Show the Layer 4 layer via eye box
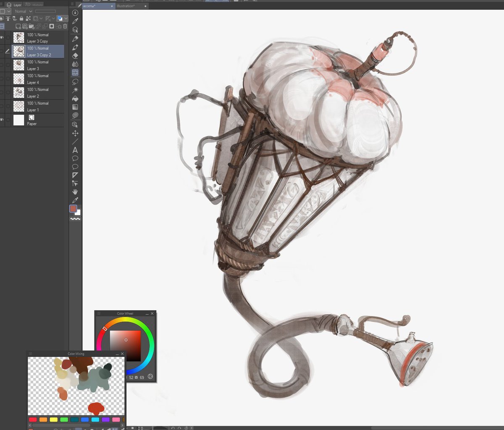The height and width of the screenshot is (430, 504). 2,79
